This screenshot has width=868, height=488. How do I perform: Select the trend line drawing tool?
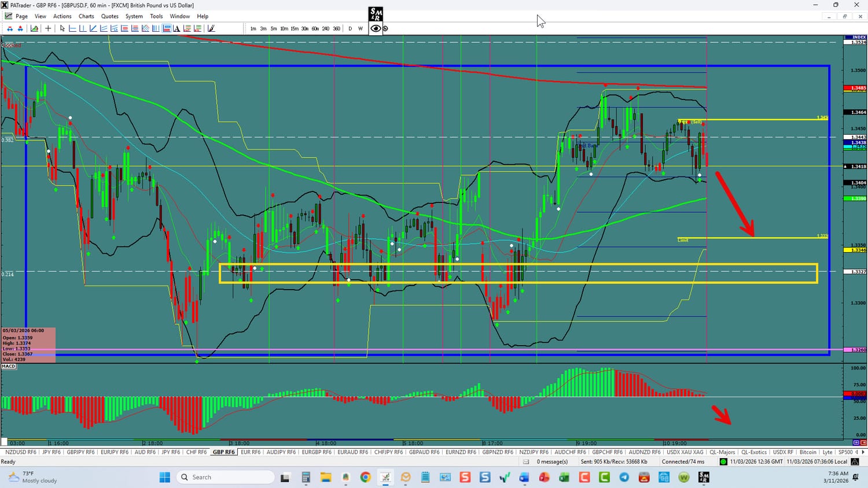tap(93, 28)
